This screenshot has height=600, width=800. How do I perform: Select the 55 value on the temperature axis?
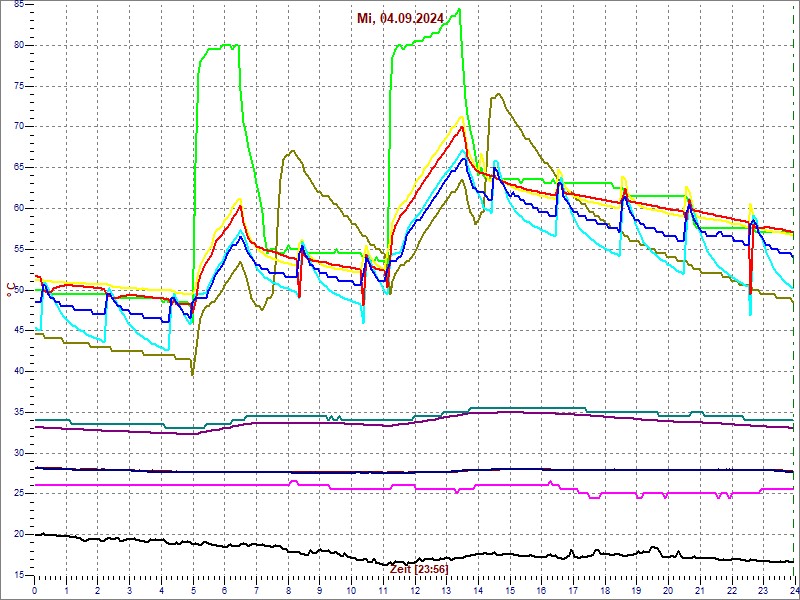[18, 249]
